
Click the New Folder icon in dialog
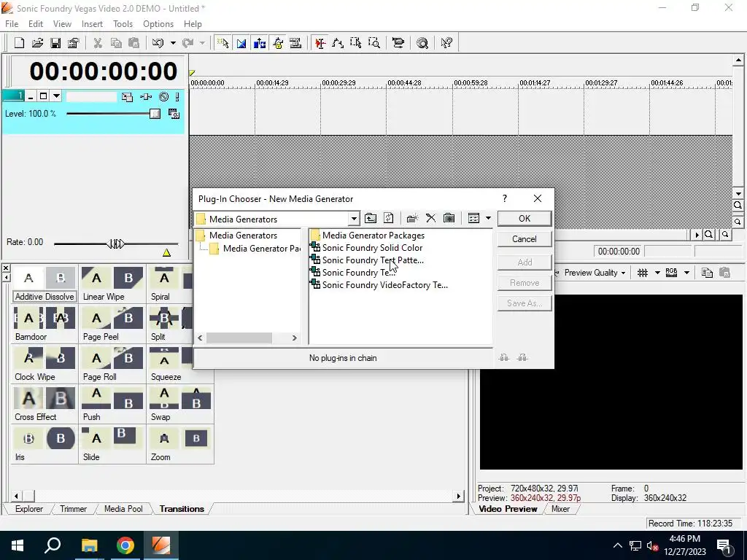pyautogui.click(x=413, y=219)
